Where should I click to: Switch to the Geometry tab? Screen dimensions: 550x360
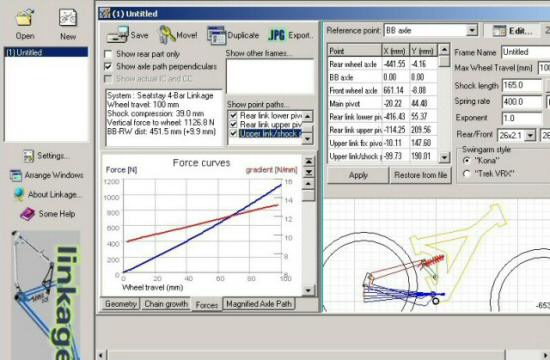[121, 304]
